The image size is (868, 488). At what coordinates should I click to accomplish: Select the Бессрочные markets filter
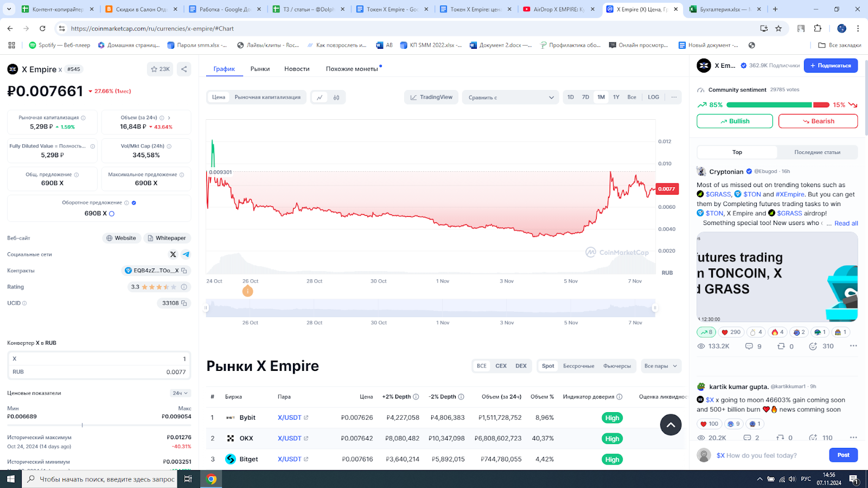tap(578, 366)
